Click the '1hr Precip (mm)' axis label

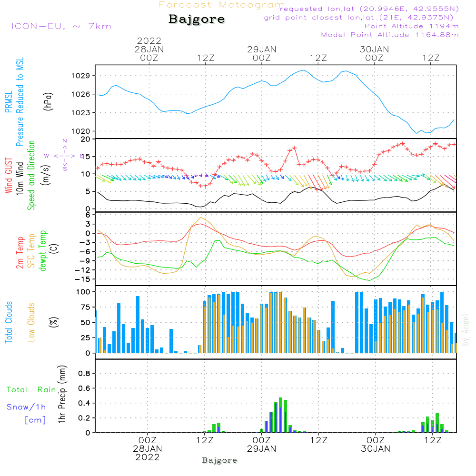[x=62, y=394]
